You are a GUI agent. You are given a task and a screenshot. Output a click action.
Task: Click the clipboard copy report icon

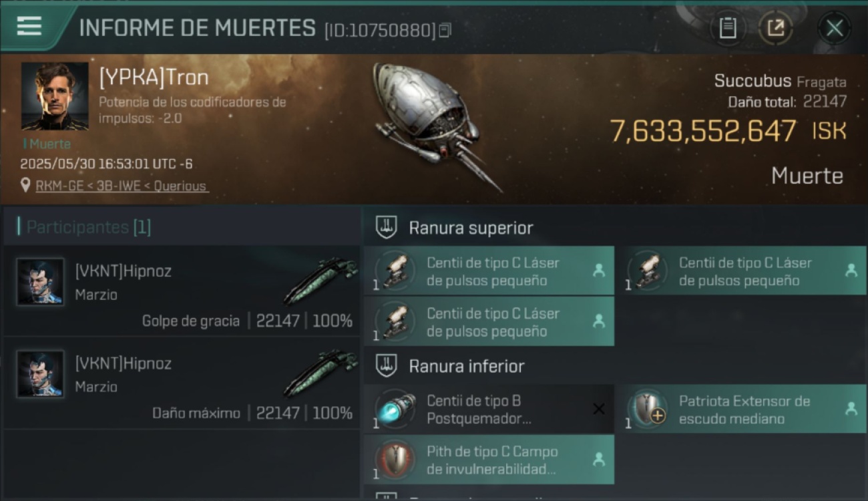(727, 29)
